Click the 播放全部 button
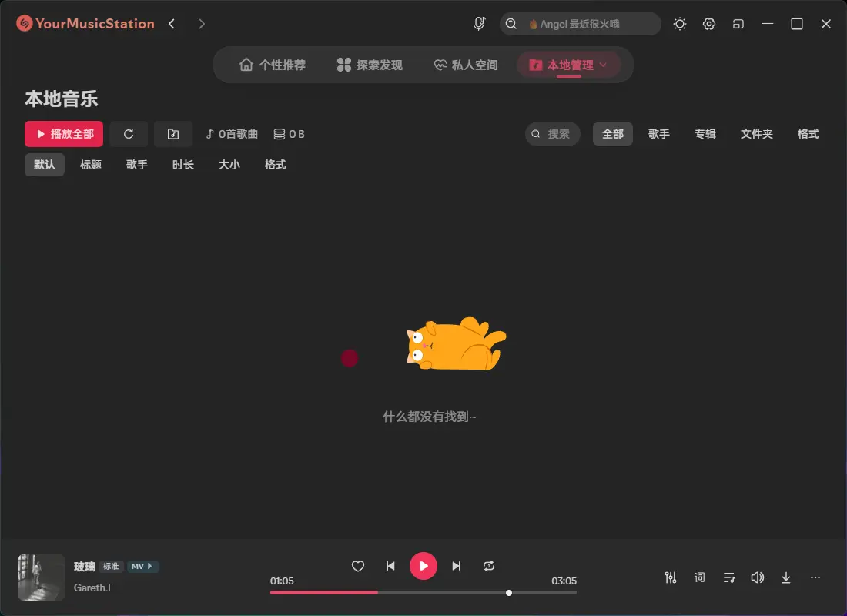This screenshot has height=616, width=847. [64, 134]
